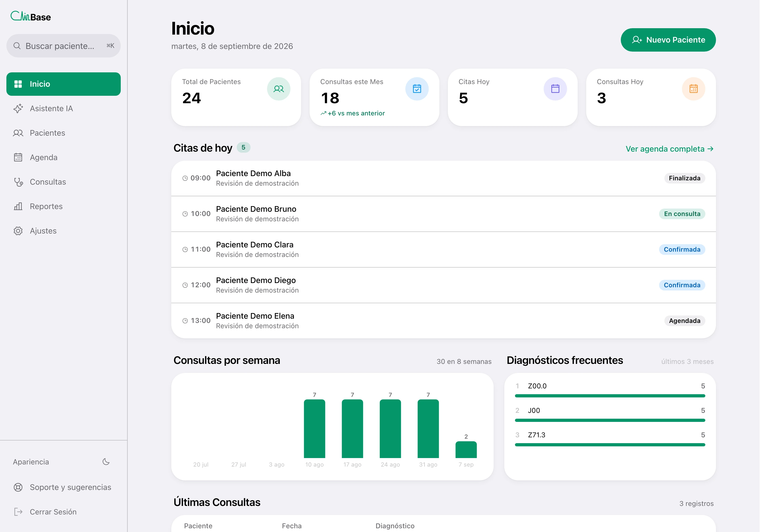
Task: Click the Consultas stethoscope icon
Action: 18,182
